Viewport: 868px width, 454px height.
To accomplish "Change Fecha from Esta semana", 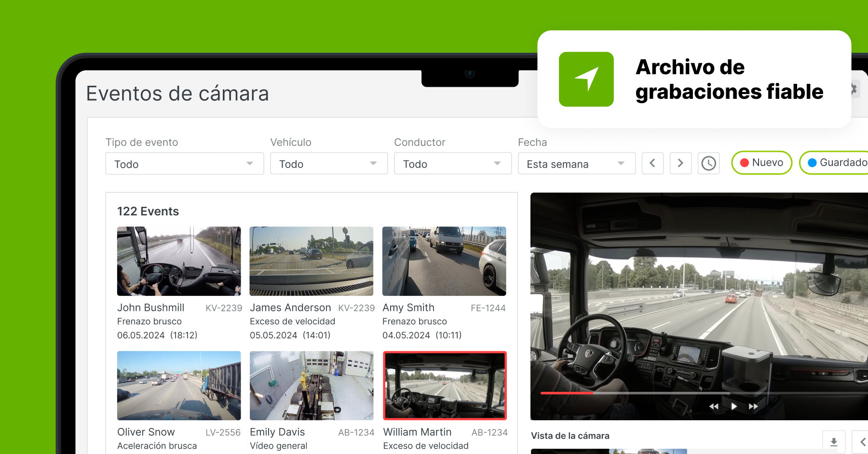I will tap(576, 164).
